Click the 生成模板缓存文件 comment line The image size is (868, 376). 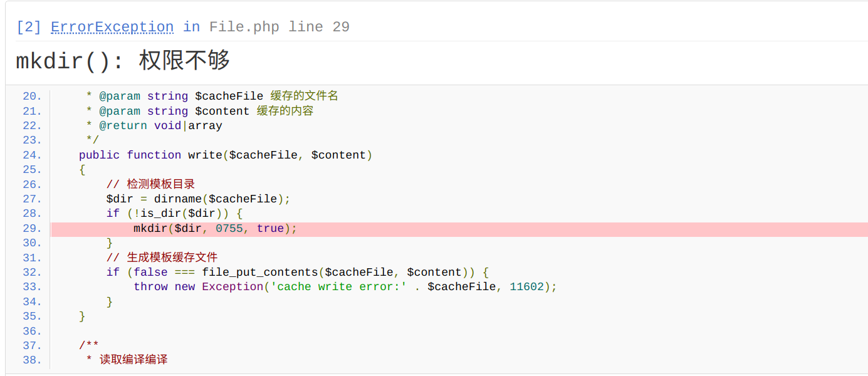point(162,258)
